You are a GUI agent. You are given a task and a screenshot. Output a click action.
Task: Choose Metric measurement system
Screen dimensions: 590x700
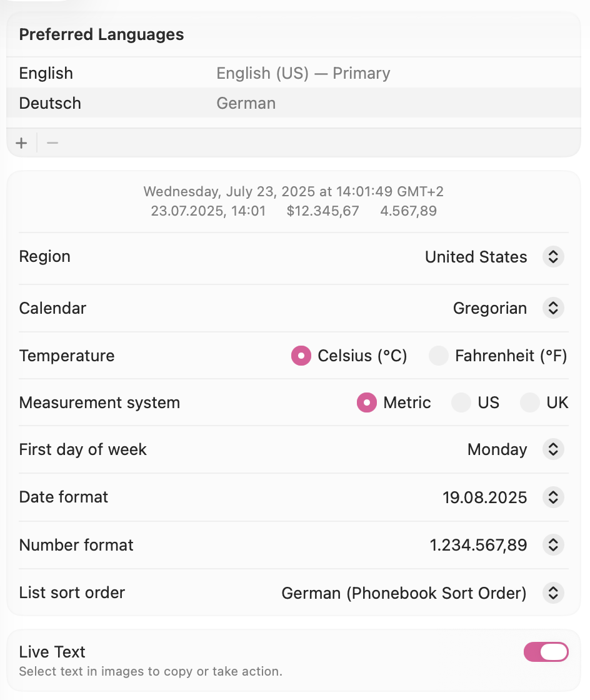367,403
